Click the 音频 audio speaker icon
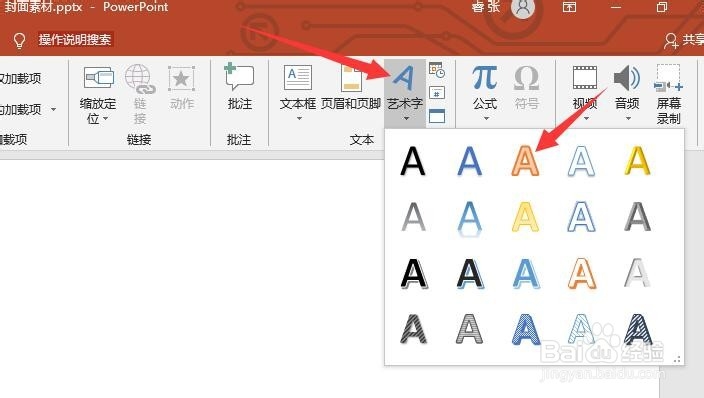 [626, 77]
